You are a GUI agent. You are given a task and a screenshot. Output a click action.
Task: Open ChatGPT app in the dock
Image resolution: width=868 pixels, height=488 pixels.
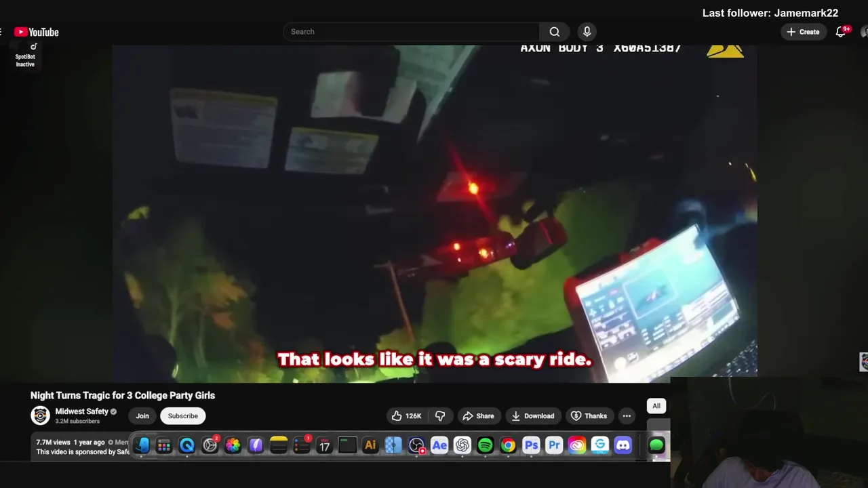click(462, 445)
